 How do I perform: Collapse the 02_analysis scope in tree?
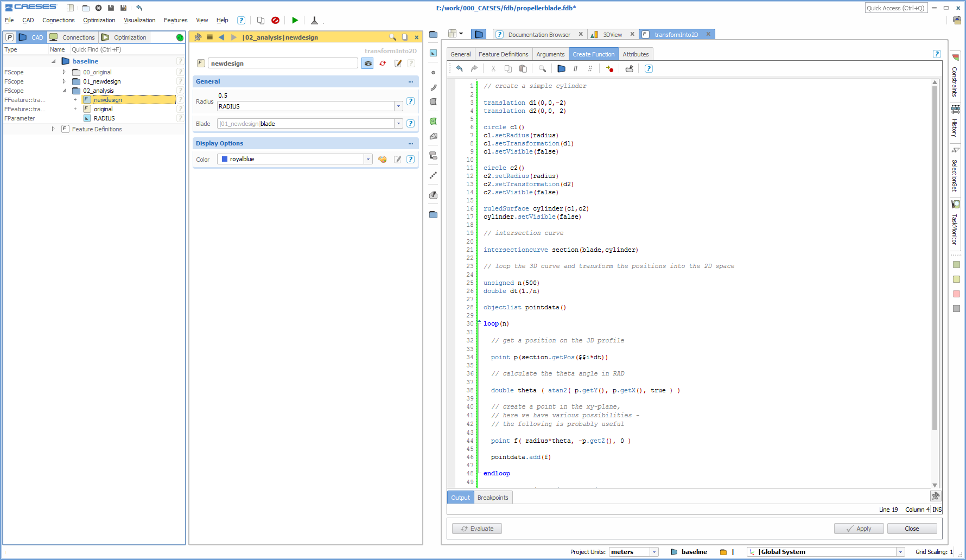click(x=64, y=91)
